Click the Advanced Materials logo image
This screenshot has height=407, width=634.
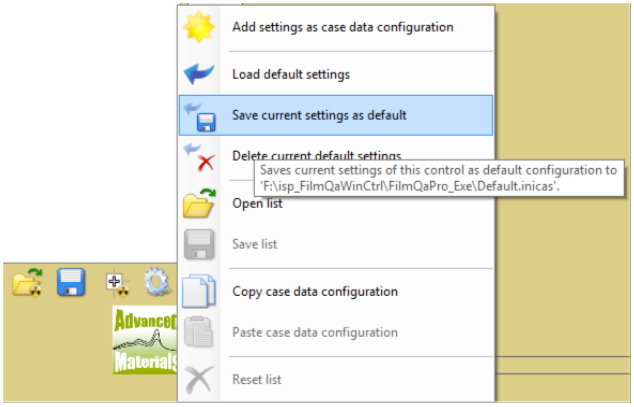145,340
